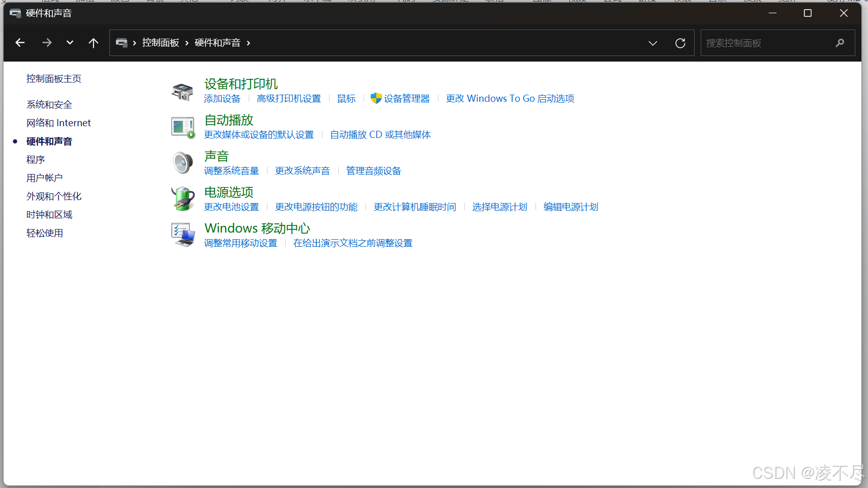
Task: Open the 电源选项 heading
Action: coord(229,192)
